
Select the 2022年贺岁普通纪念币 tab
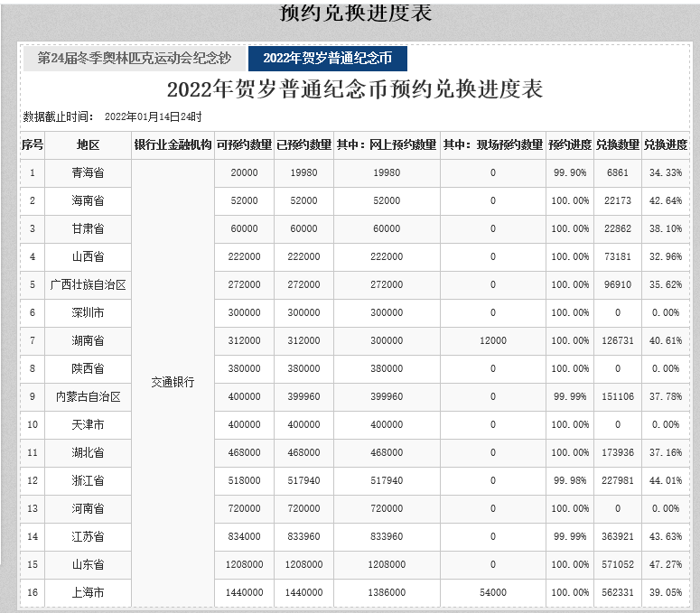(x=328, y=59)
